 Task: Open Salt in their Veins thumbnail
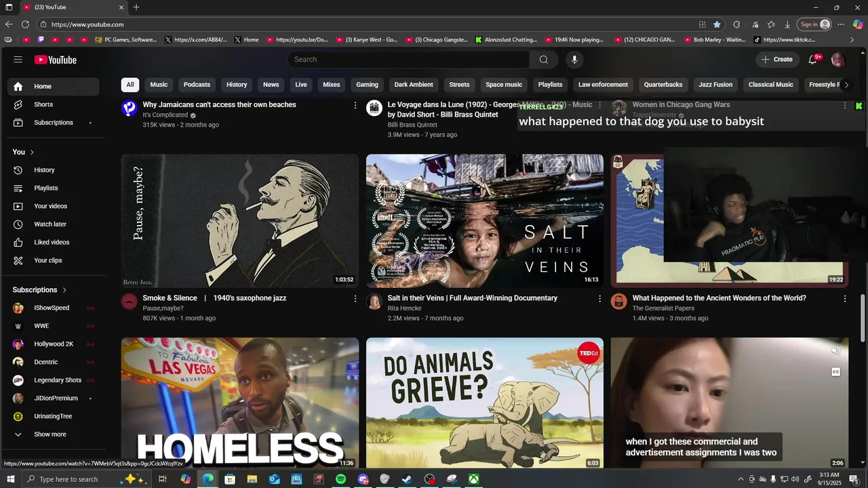point(484,221)
